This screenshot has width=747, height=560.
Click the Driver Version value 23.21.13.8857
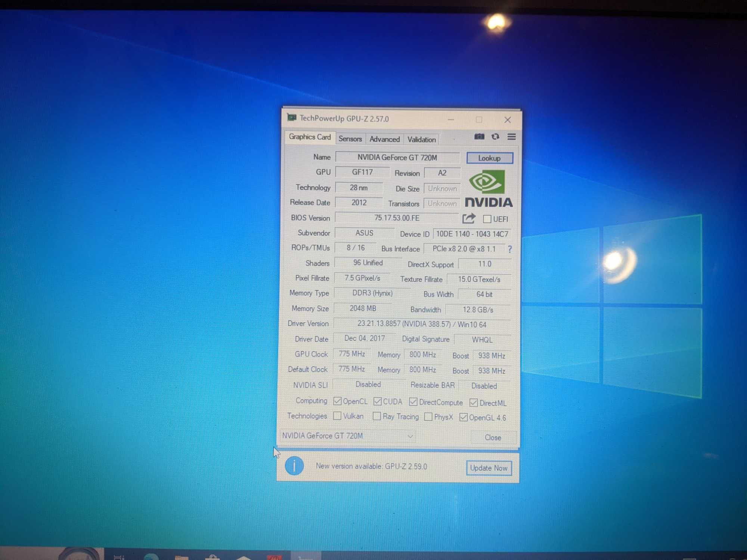[x=422, y=324]
